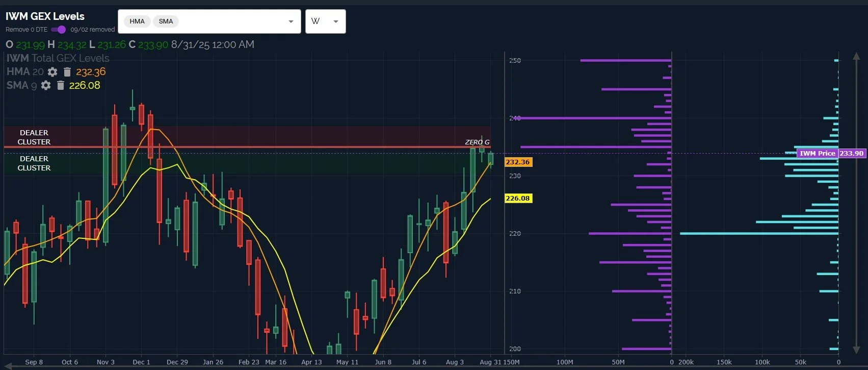Click the yellow 226.08 SMA price tag
This screenshot has height=370, width=868.
[x=518, y=199]
